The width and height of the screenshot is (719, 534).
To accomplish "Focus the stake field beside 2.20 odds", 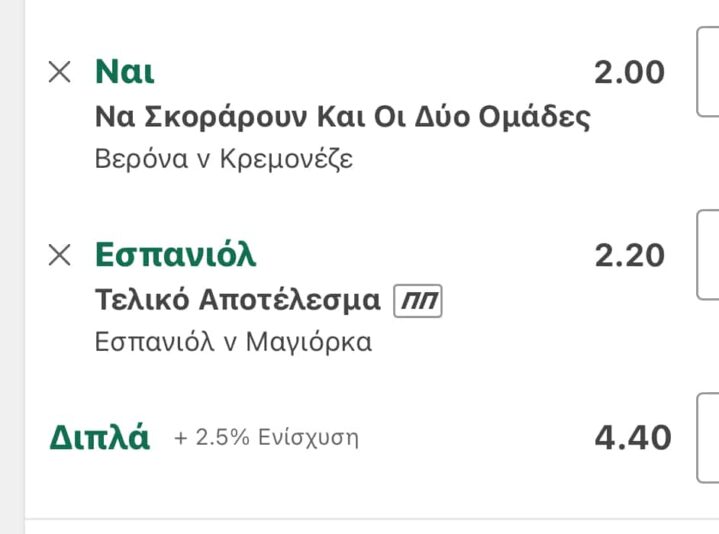I will [708, 256].
